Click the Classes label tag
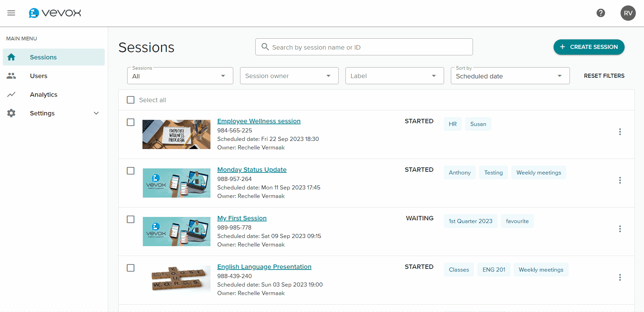 point(459,270)
